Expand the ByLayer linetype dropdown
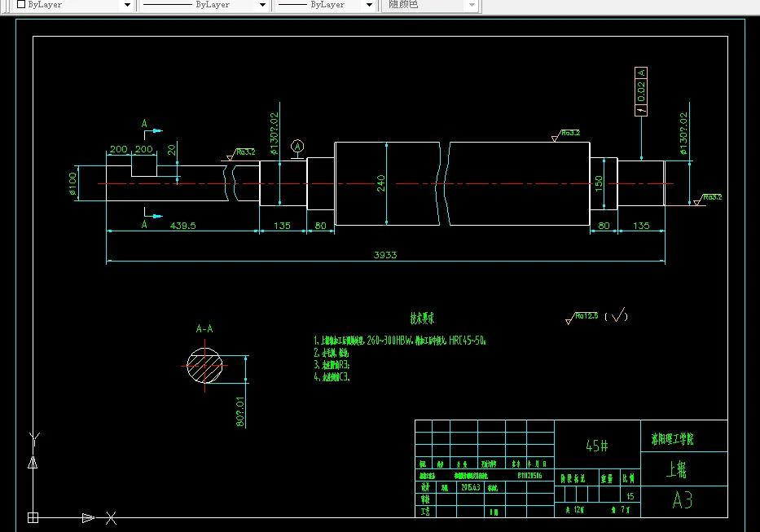760x532 pixels. (263, 5)
